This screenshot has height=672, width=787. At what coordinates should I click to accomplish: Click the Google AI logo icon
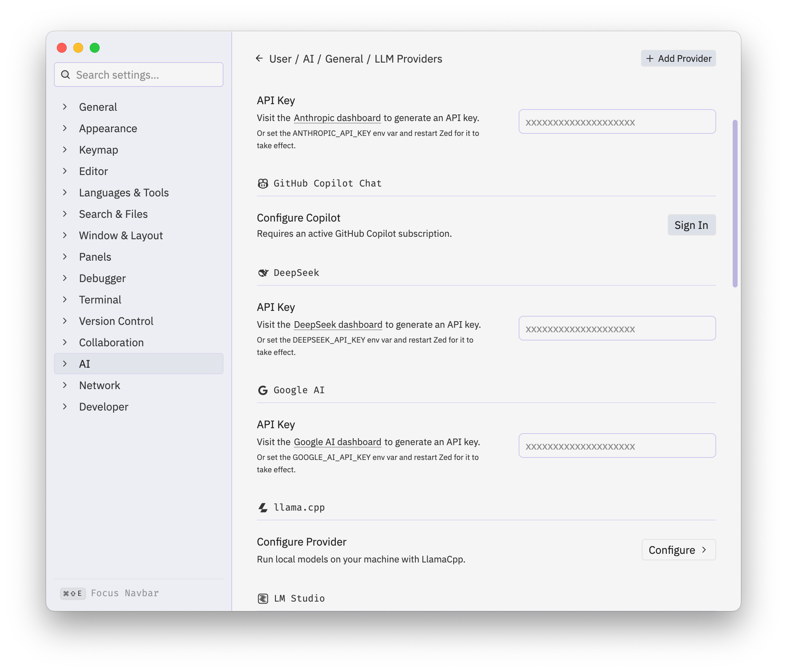[263, 390]
